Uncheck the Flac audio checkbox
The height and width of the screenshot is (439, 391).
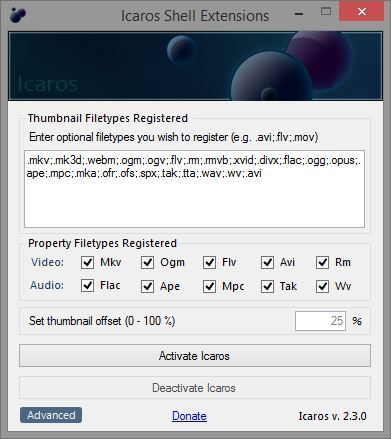coord(87,286)
